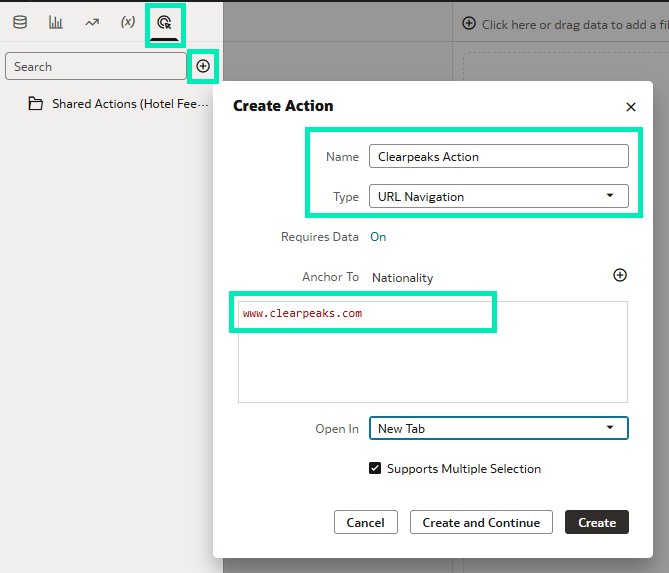Open the Parameters (x) icon tab

pos(128,22)
